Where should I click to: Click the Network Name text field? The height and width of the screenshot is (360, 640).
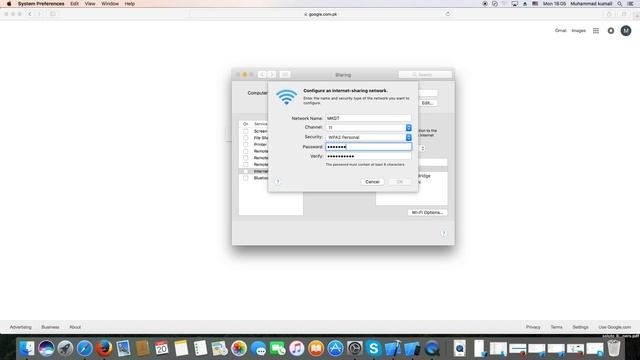tap(368, 118)
